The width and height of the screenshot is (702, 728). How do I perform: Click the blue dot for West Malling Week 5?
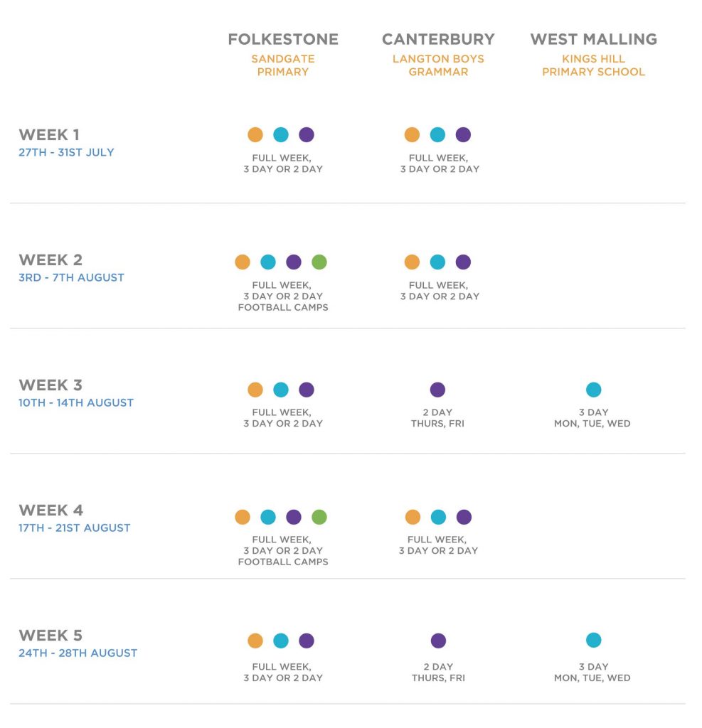593,641
